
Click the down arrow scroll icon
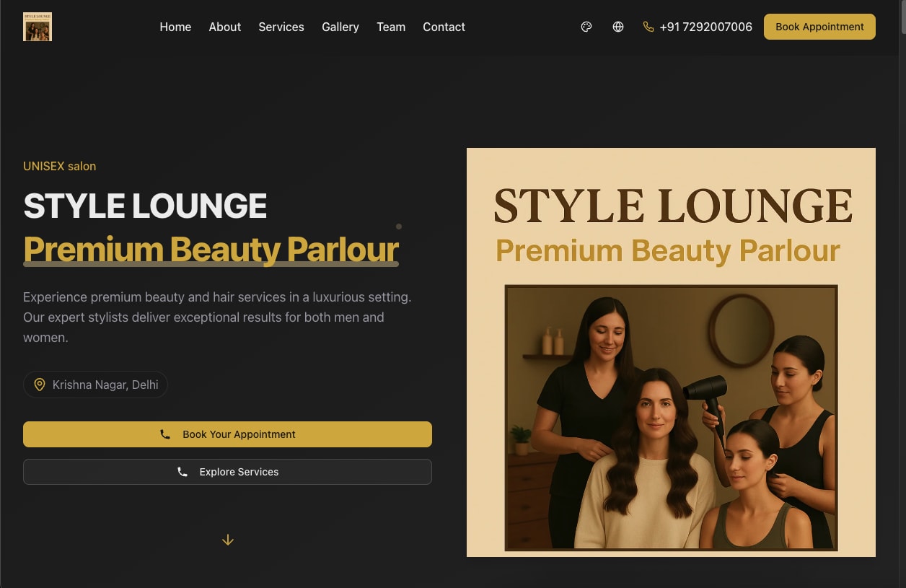tap(228, 540)
